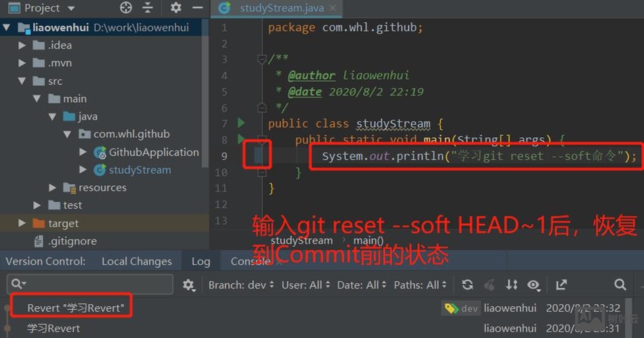The width and height of the screenshot is (644, 338).
Task: Collapse the liaowenhui project root
Action: tap(6, 28)
